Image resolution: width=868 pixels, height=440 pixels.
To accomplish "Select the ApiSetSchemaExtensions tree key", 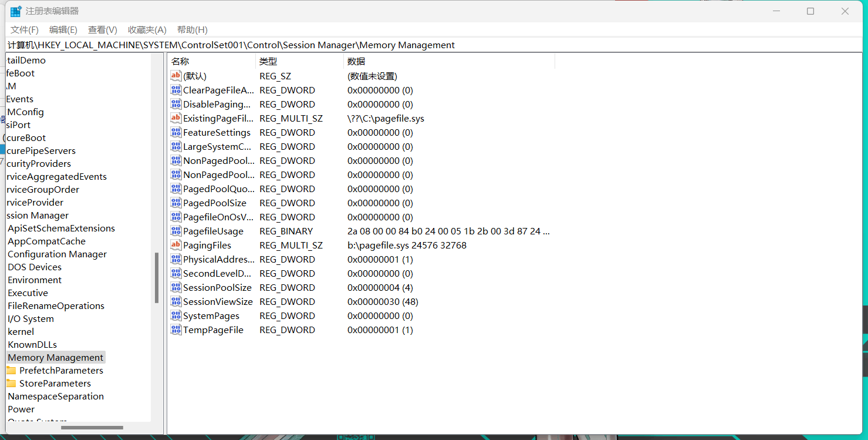I will point(61,228).
